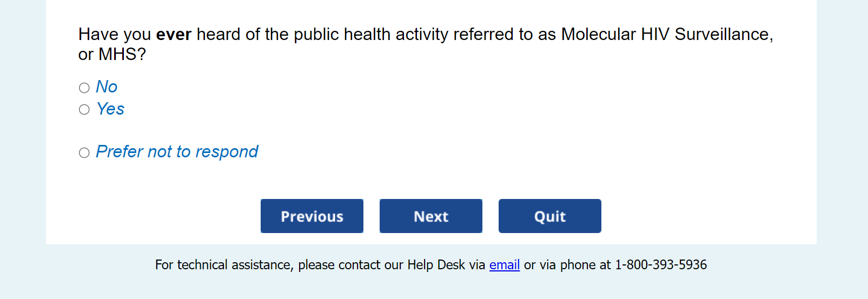Click the Help Desk phone number 1-800-393-5936
The image size is (868, 299).
tap(661, 265)
